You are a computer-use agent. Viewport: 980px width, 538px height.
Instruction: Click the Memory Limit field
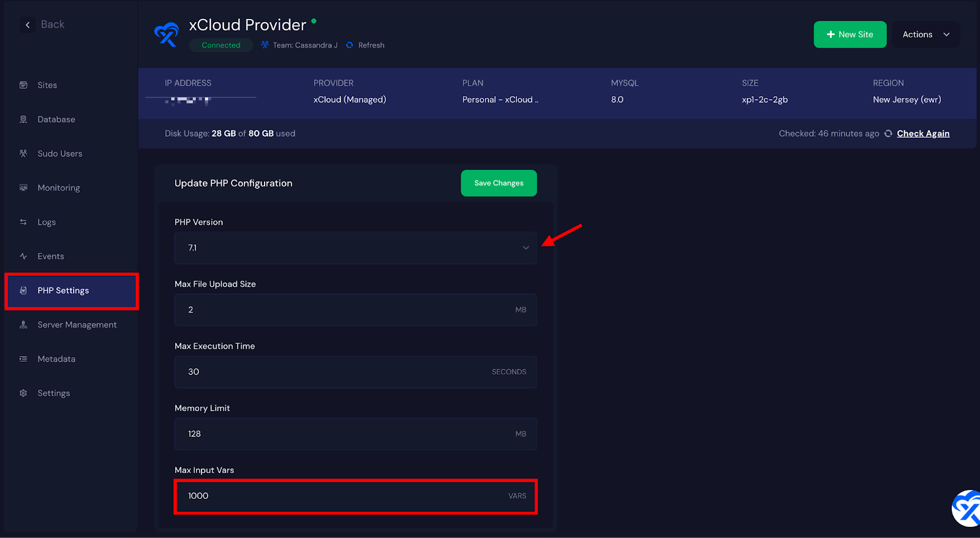point(356,434)
